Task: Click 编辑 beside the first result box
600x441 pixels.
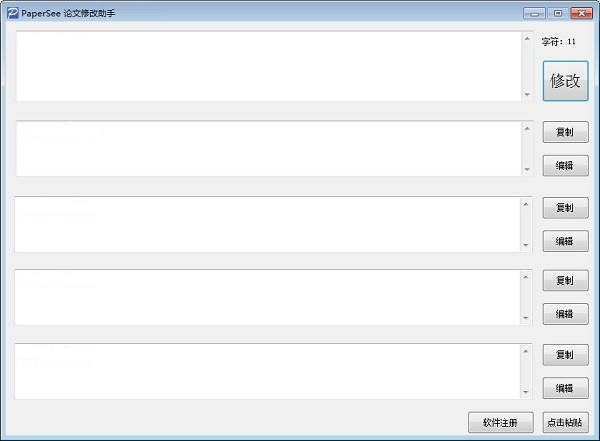Action: coord(565,165)
